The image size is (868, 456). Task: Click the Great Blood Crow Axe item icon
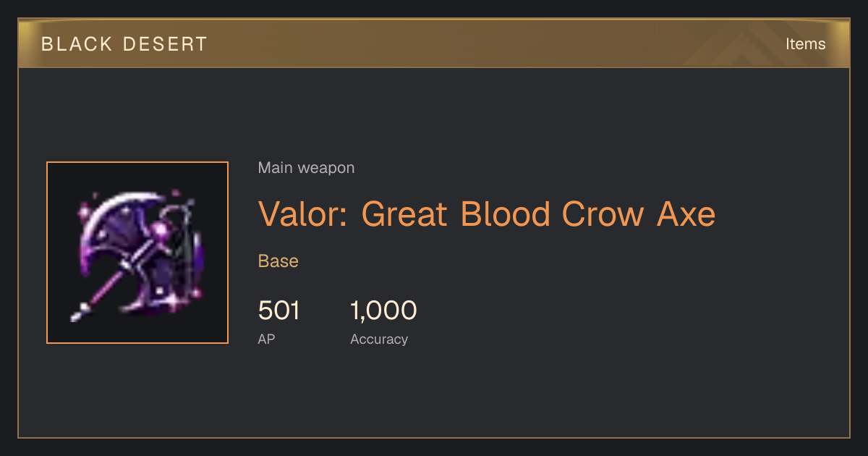pos(137,253)
